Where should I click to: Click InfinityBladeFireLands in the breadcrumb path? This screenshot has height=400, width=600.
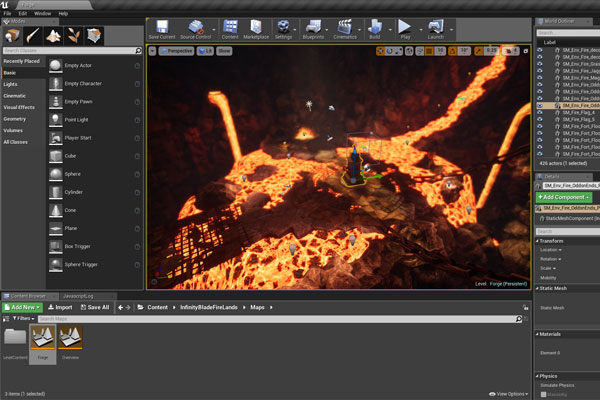point(209,307)
